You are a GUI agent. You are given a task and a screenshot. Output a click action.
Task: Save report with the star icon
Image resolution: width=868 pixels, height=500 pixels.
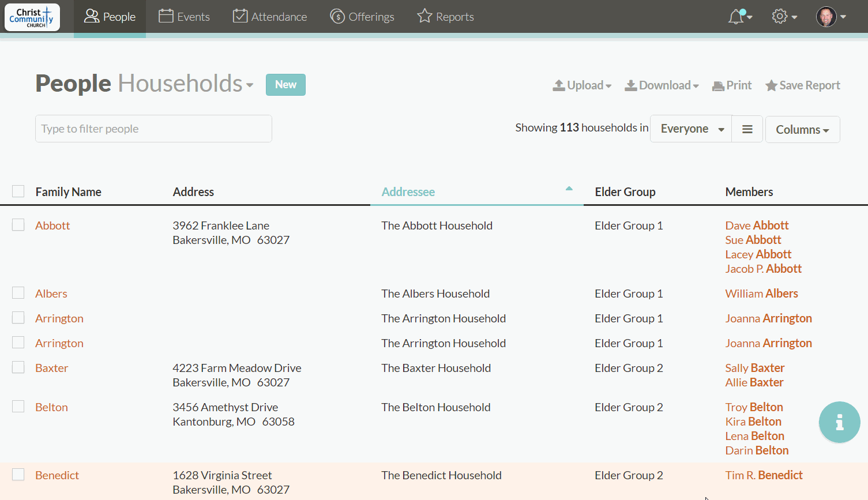802,85
